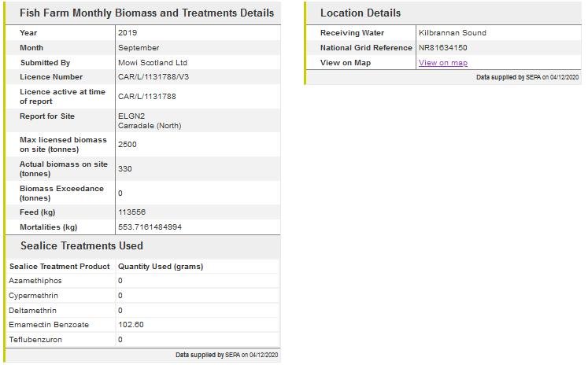Select the Max licensed biomass value 2500

[x=127, y=145]
